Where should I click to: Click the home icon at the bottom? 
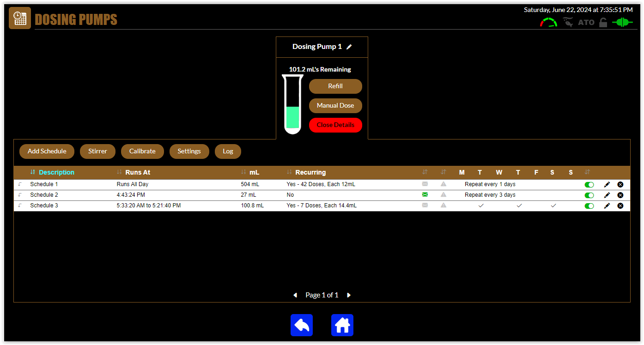[342, 325]
